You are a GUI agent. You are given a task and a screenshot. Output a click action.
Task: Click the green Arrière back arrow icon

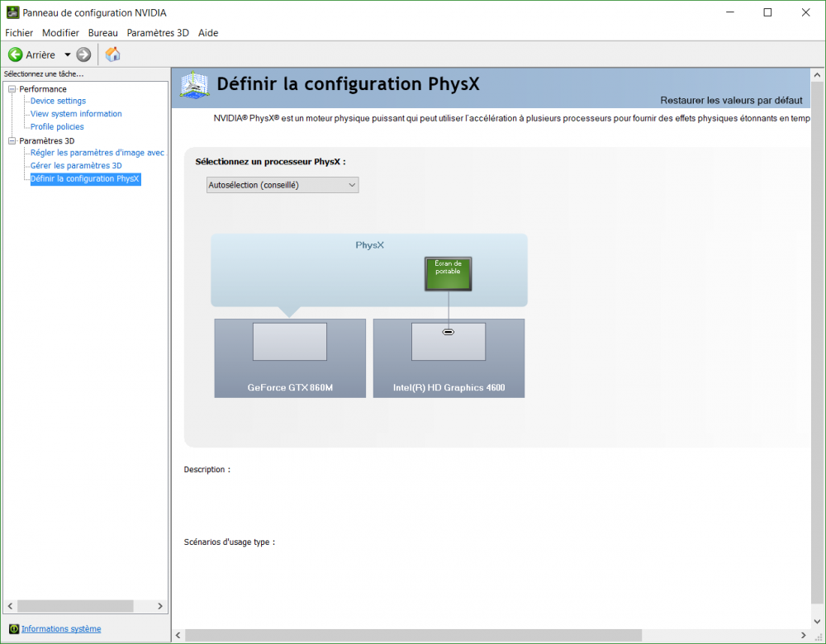pos(15,54)
